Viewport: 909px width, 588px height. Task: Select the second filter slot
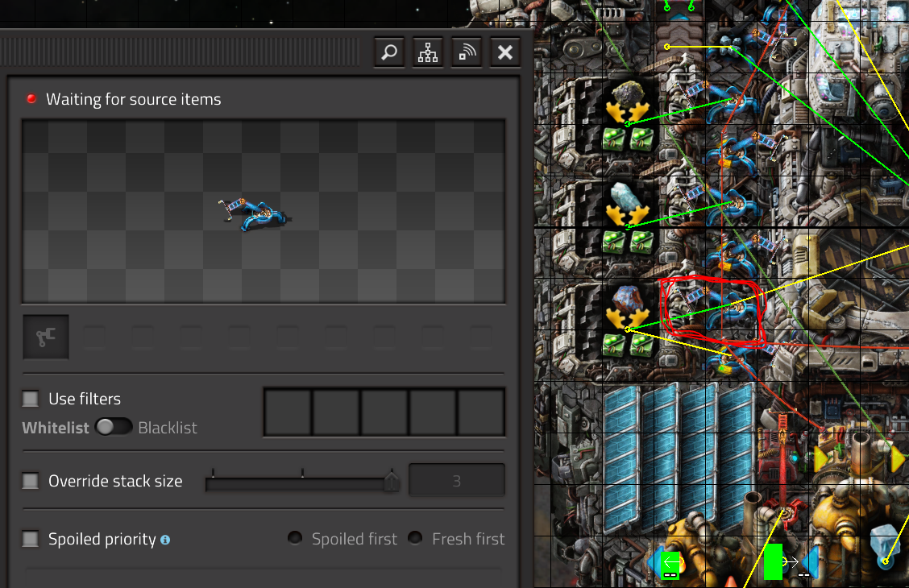pos(336,412)
